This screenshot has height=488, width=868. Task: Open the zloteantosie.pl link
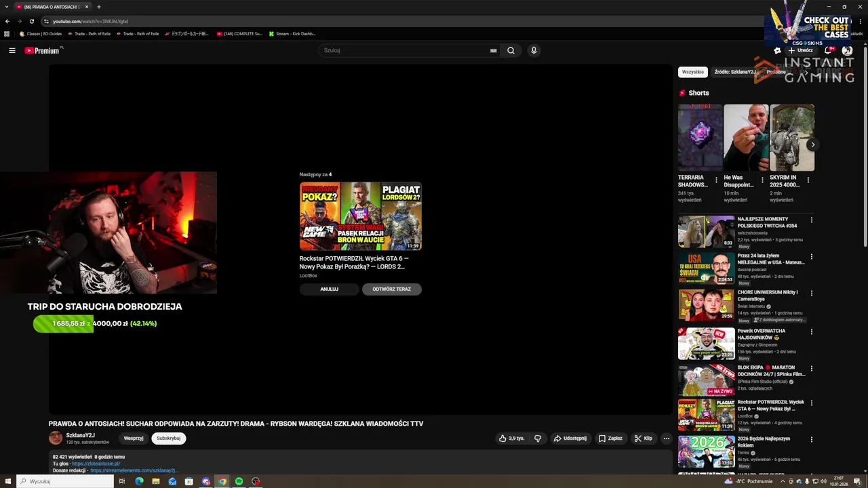[96, 464]
